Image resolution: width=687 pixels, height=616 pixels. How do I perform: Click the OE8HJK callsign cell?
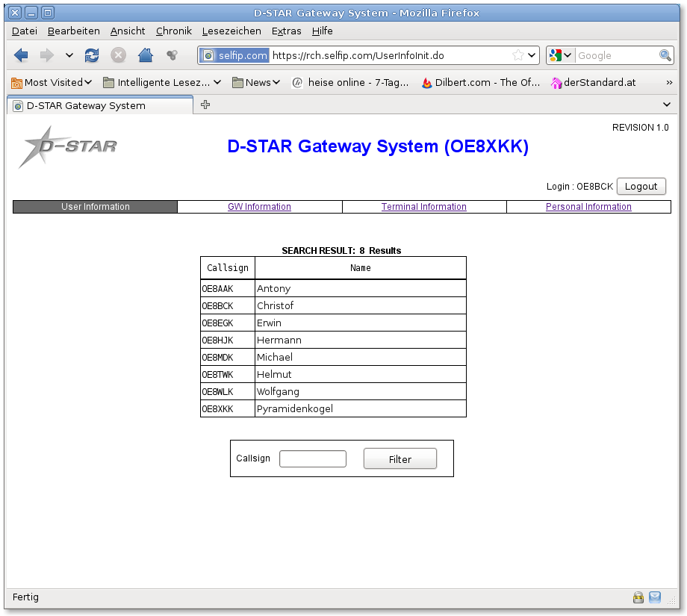click(x=228, y=340)
